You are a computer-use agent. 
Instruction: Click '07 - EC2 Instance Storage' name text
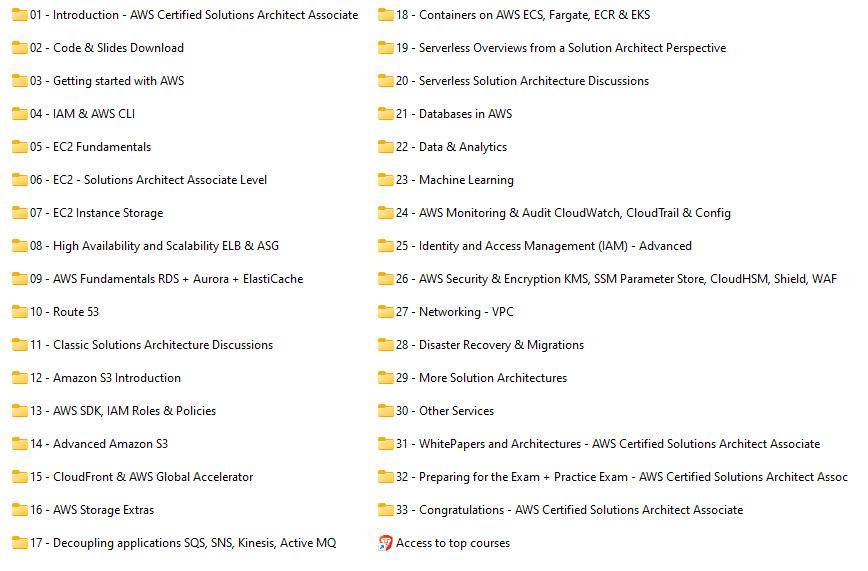click(x=96, y=213)
